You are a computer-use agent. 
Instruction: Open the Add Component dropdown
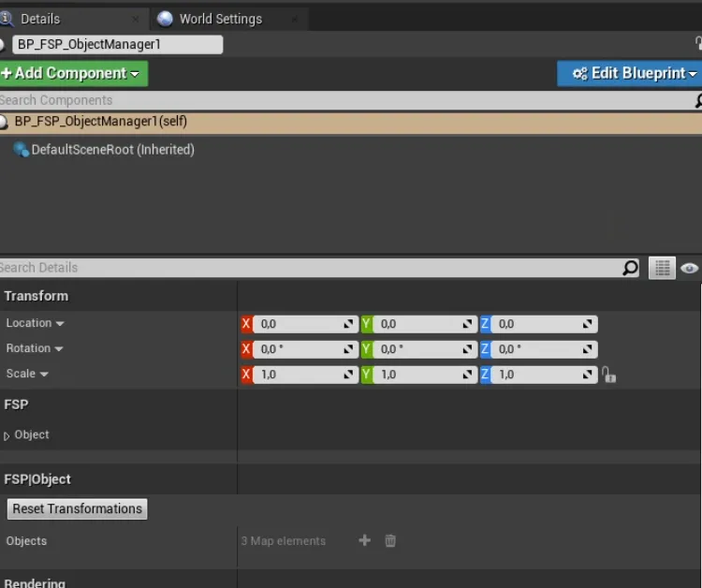75,73
